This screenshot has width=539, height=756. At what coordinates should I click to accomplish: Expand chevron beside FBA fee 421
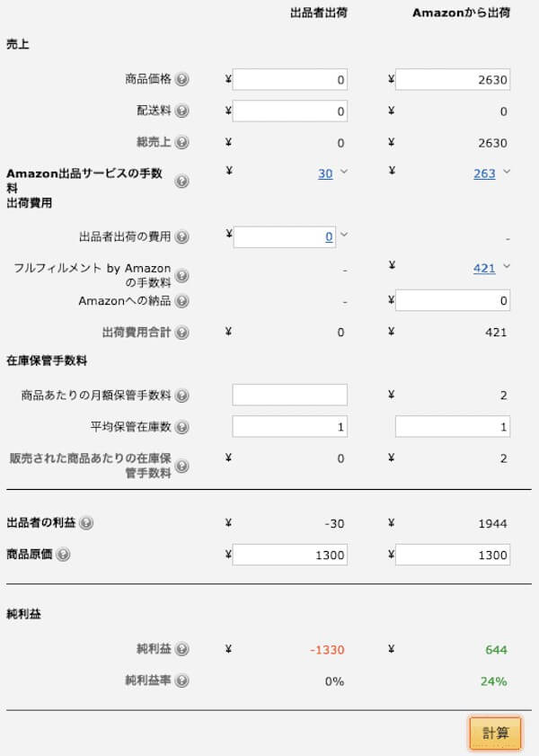pos(507,266)
